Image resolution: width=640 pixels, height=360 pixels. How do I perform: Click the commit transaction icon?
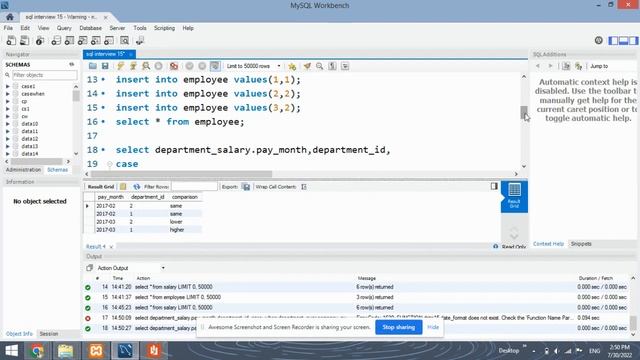[x=189, y=66]
